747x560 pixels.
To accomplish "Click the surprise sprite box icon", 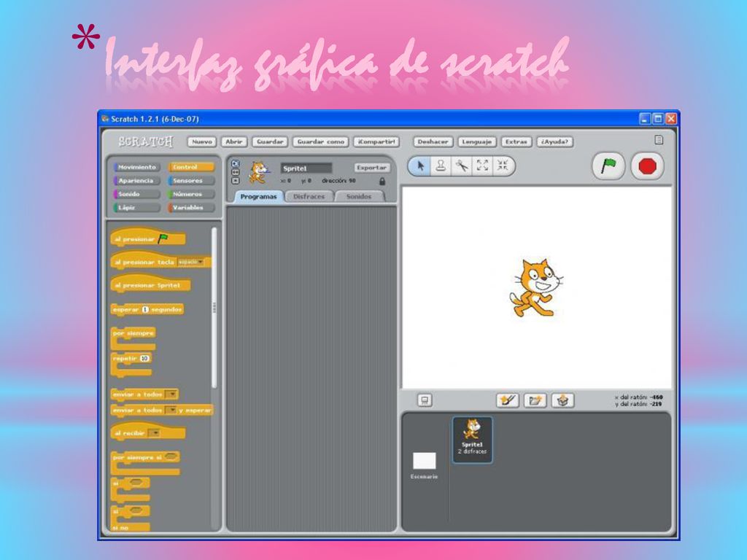I will click(562, 400).
